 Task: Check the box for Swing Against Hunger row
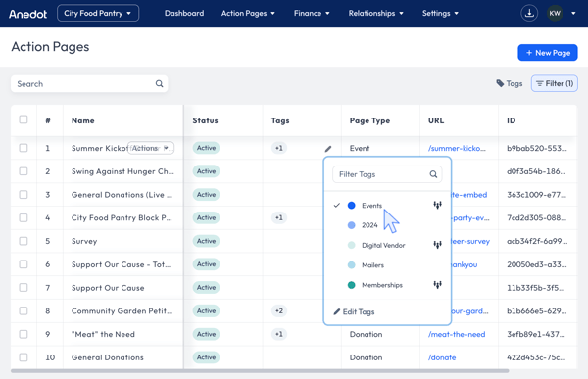pos(24,171)
